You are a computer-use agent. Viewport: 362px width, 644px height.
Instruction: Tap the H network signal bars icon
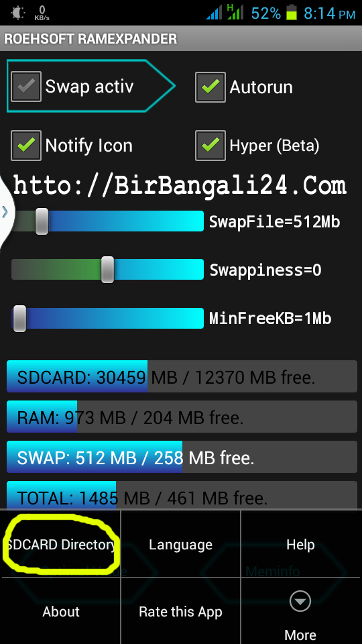coord(235,12)
